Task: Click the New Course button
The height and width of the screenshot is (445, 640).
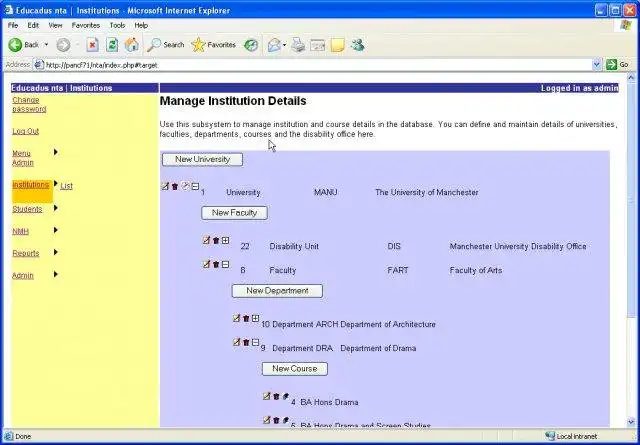Action: coord(295,369)
